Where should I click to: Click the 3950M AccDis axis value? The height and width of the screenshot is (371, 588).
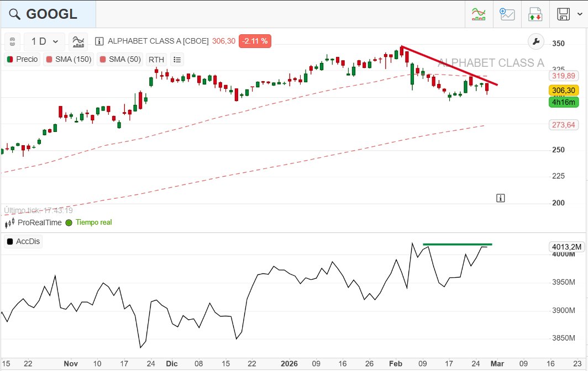coord(564,282)
